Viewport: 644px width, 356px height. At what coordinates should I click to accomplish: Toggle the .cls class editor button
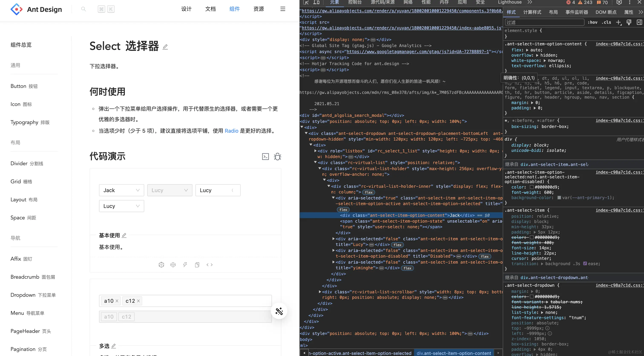(x=606, y=22)
